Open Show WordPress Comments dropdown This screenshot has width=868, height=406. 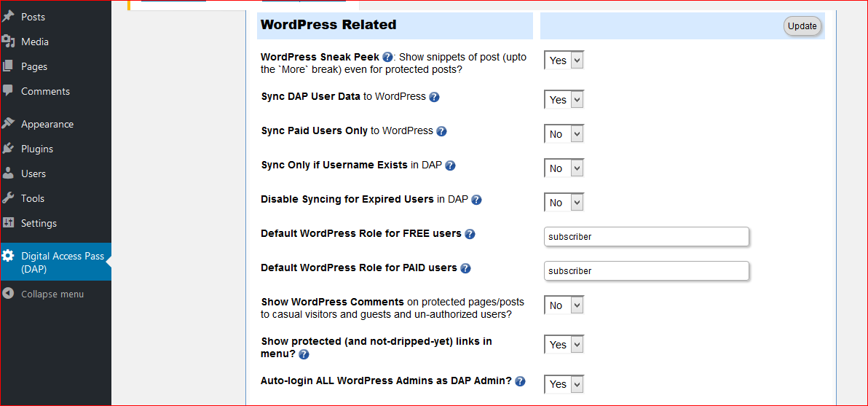564,305
